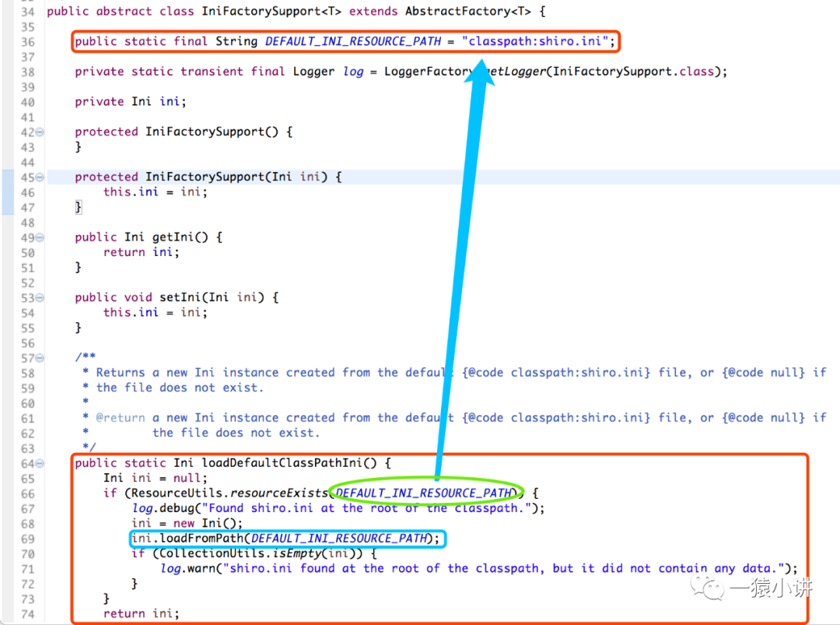Click setIni(Ini ini) method on line 53
840x625 pixels.
click(x=212, y=297)
